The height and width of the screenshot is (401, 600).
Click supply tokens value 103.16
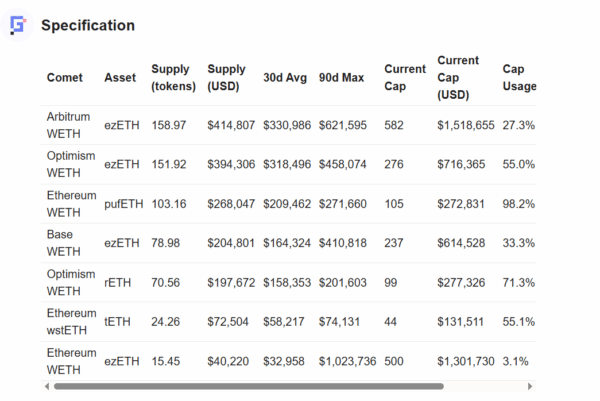169,204
